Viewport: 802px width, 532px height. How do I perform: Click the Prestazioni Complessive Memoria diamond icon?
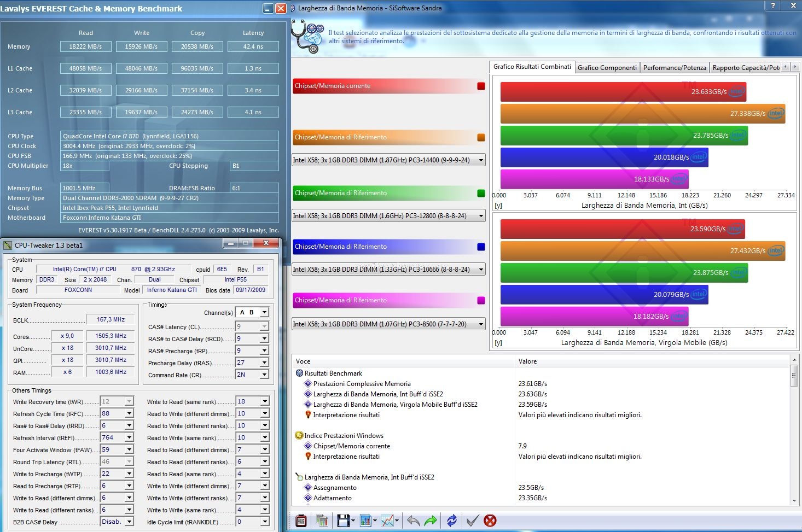click(308, 383)
